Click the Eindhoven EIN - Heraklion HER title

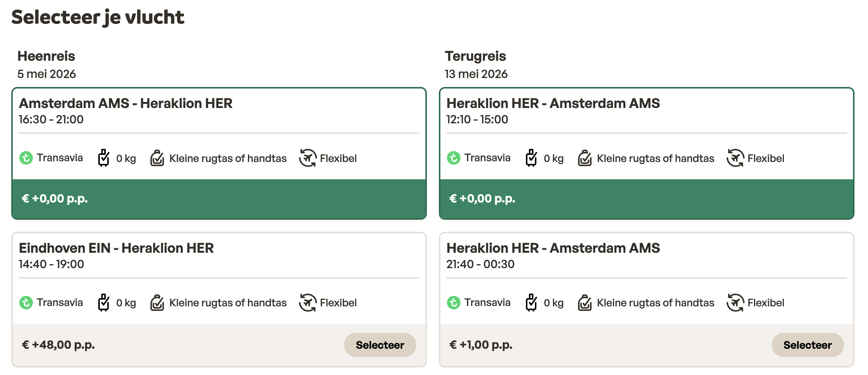(116, 248)
